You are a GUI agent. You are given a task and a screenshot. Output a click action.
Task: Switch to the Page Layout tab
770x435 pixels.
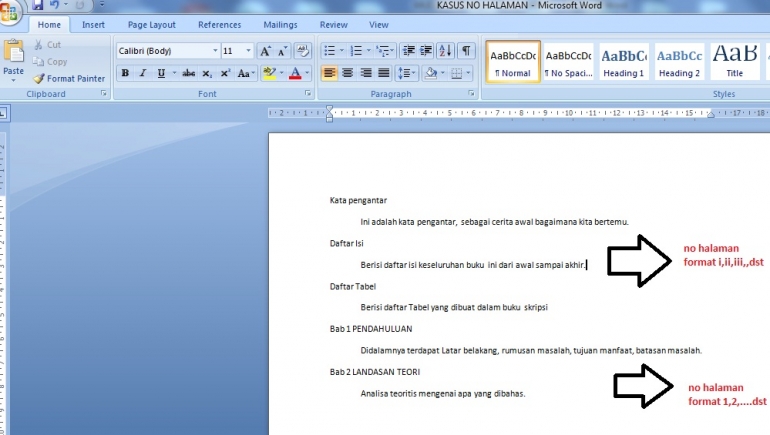tap(152, 25)
